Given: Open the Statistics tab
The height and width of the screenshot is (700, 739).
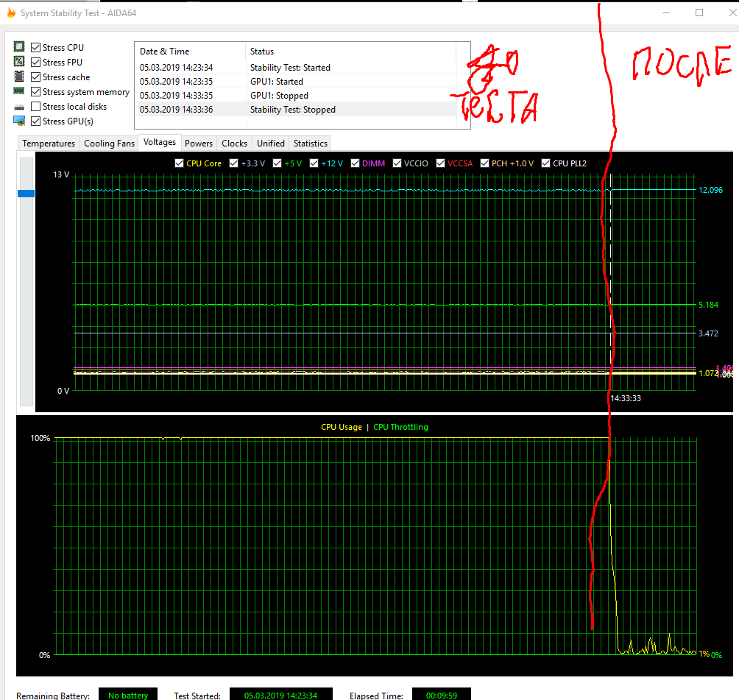Looking at the screenshot, I should coord(311,144).
